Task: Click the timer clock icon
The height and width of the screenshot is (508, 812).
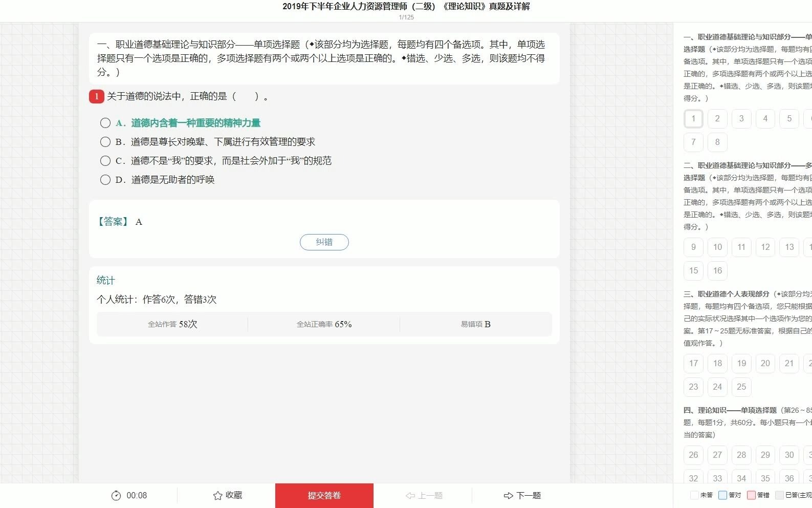Action: 116,496
